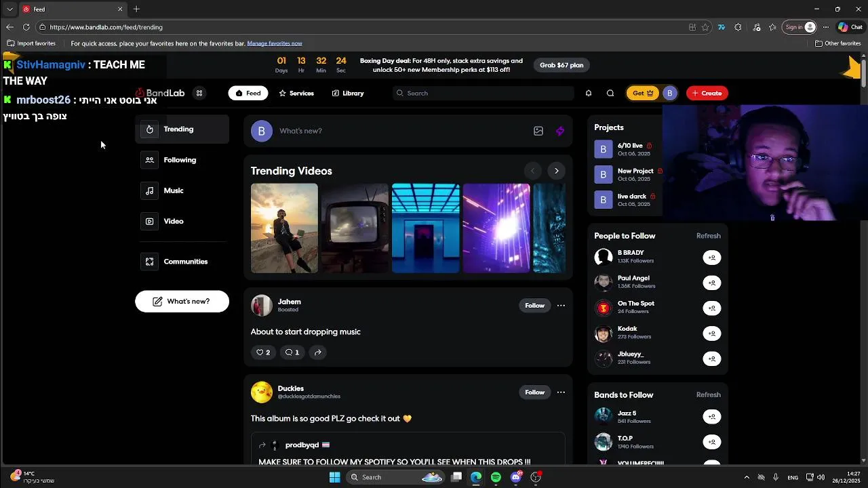Open the browser settings and more menu
This screenshot has width=868, height=488.
click(x=825, y=27)
